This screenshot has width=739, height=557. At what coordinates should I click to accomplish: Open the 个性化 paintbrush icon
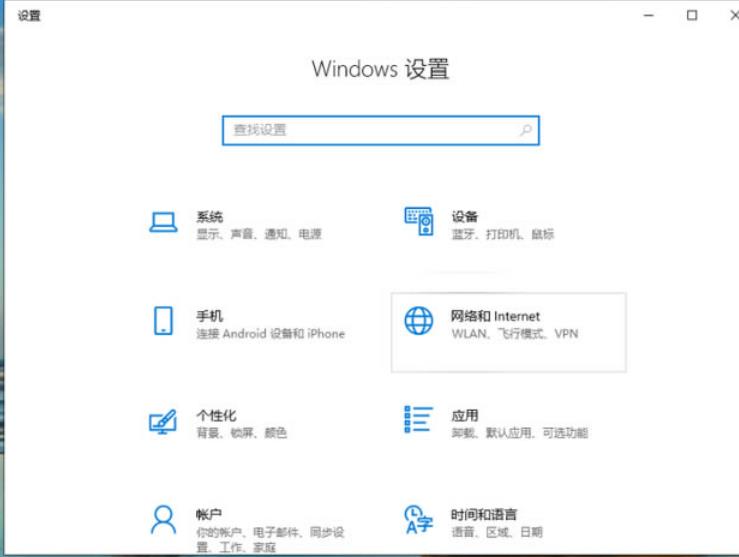click(x=163, y=421)
